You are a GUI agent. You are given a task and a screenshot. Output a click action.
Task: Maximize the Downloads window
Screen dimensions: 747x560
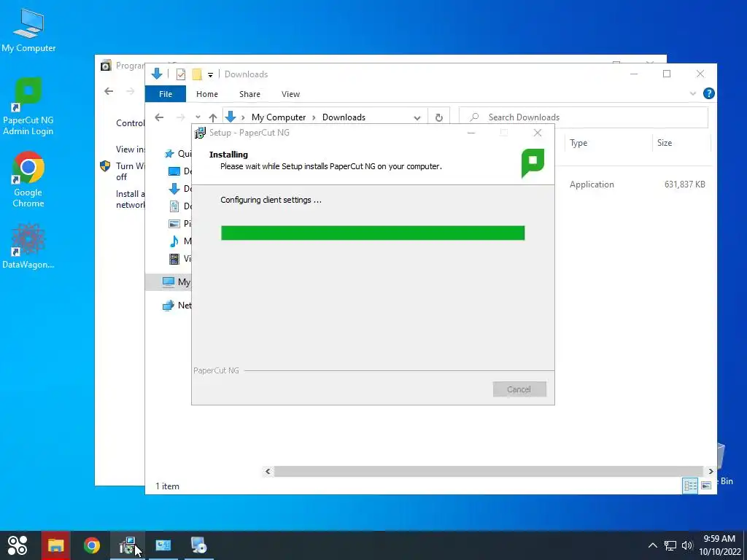(667, 74)
